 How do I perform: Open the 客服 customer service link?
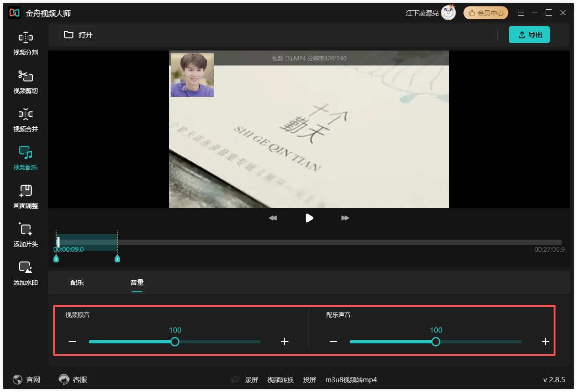pyautogui.click(x=73, y=380)
